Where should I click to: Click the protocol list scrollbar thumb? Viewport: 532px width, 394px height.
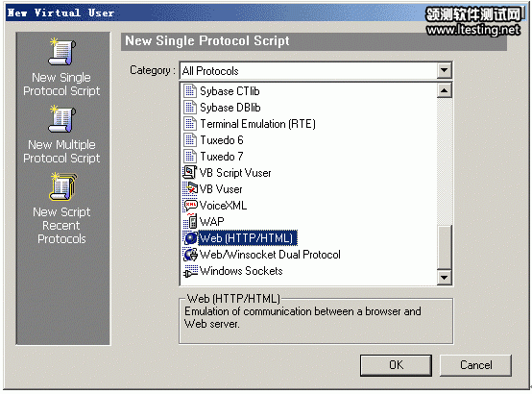pyautogui.click(x=444, y=248)
